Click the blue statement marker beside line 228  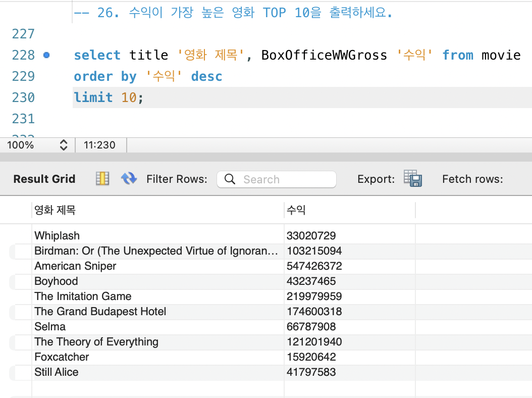[x=46, y=55]
